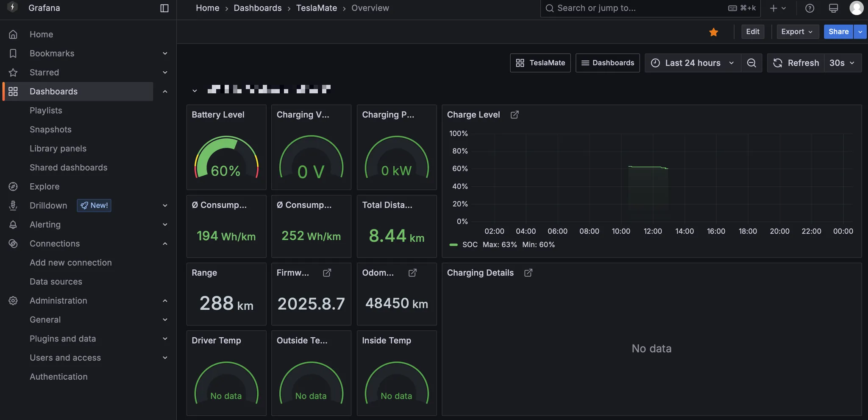Open Charging Details external link icon
Image resolution: width=868 pixels, height=420 pixels.
coord(528,273)
